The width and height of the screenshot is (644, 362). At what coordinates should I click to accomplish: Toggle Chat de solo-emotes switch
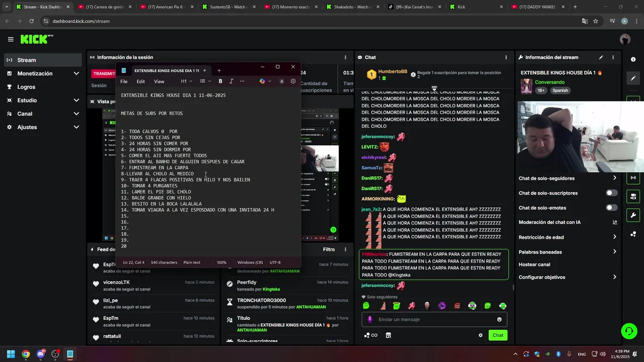(x=611, y=208)
